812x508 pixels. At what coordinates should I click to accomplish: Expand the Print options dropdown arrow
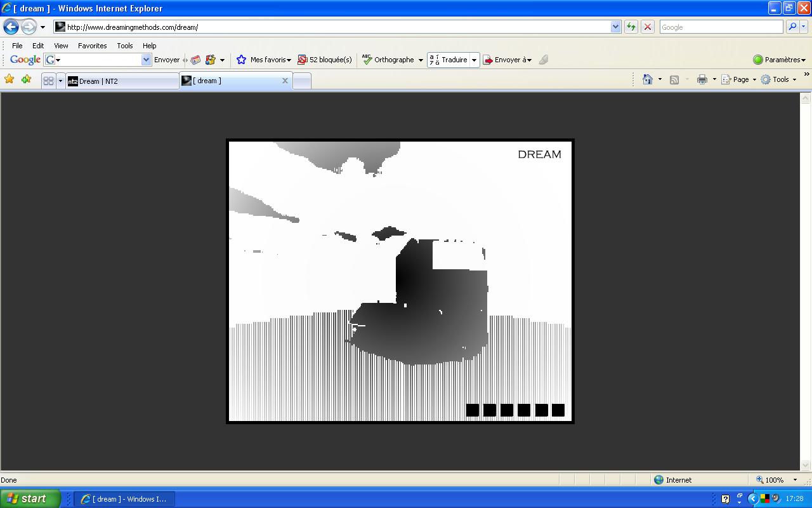pos(714,79)
